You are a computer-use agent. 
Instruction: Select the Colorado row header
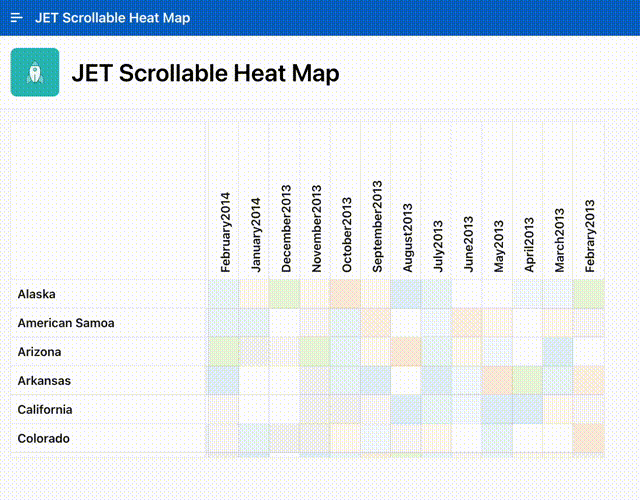[44, 439]
